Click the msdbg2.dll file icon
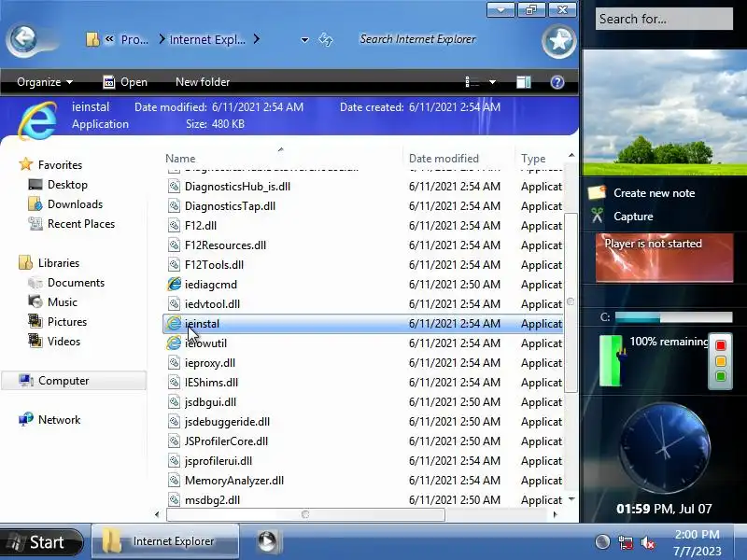This screenshot has height=560, width=747. tap(175, 499)
